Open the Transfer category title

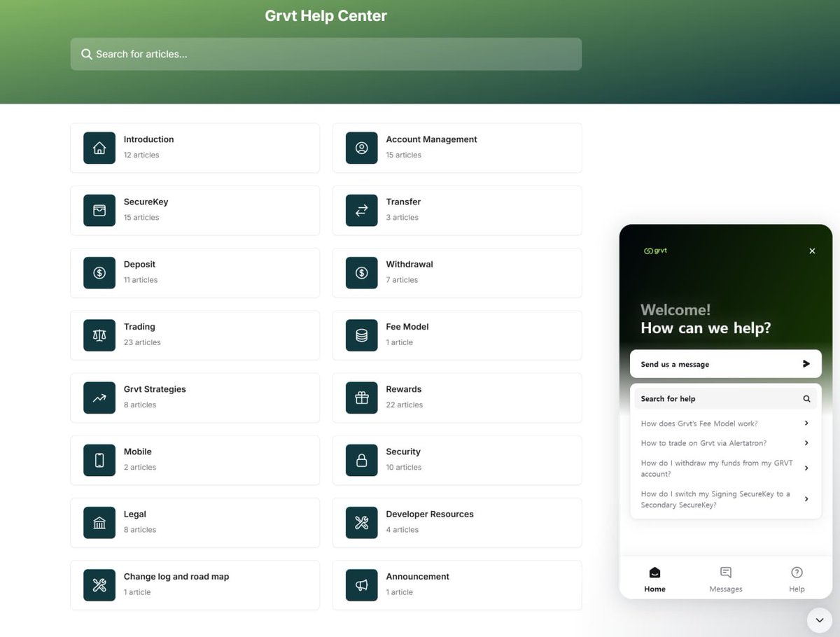point(403,202)
